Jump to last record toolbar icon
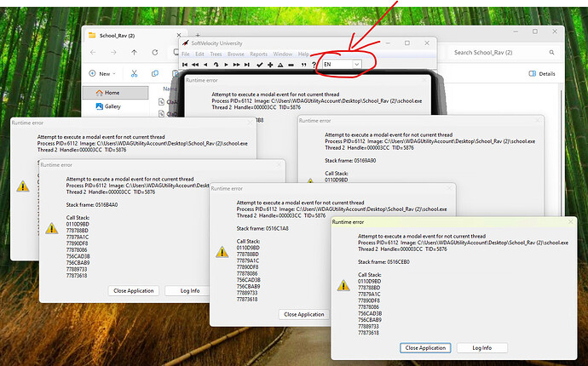 (x=247, y=65)
